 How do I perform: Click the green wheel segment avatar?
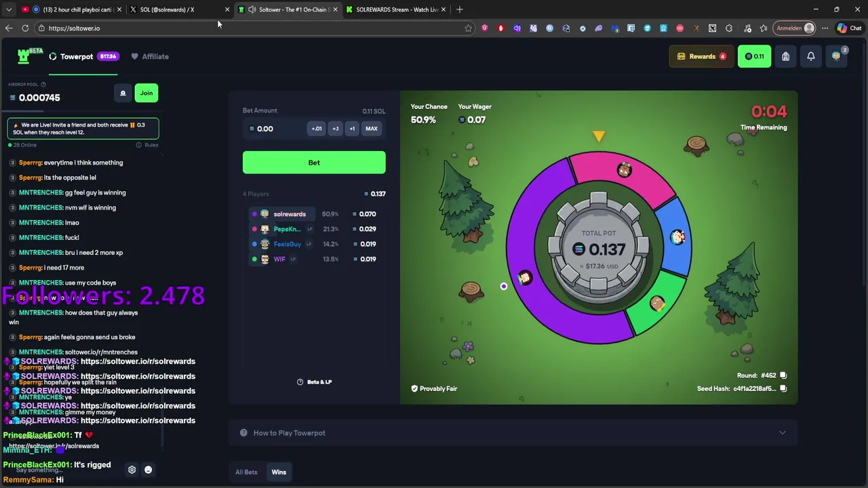[657, 303]
